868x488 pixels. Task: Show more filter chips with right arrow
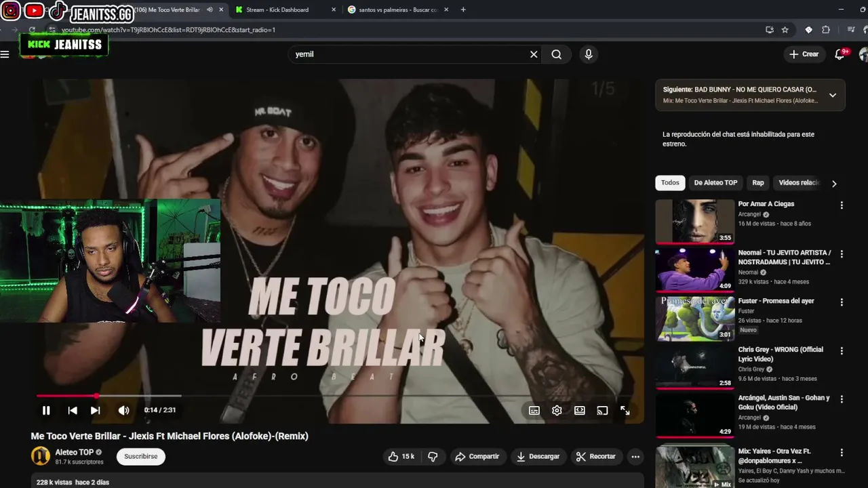pos(834,183)
